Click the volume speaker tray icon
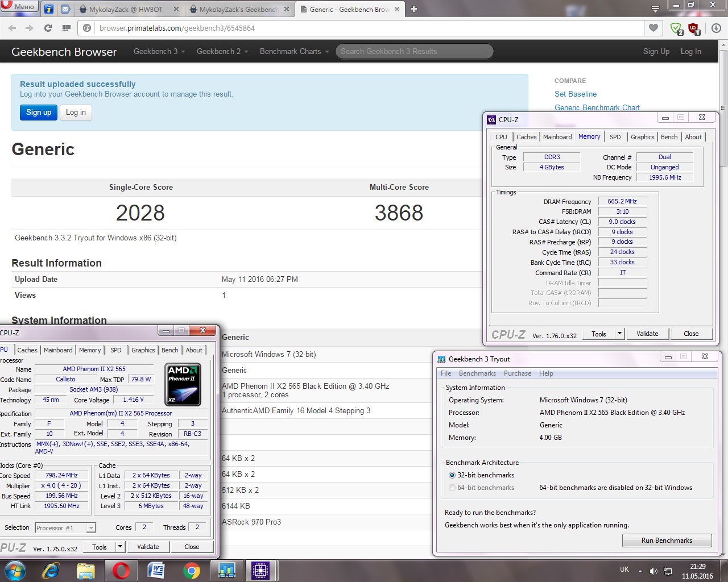The width and height of the screenshot is (728, 582). click(x=653, y=571)
